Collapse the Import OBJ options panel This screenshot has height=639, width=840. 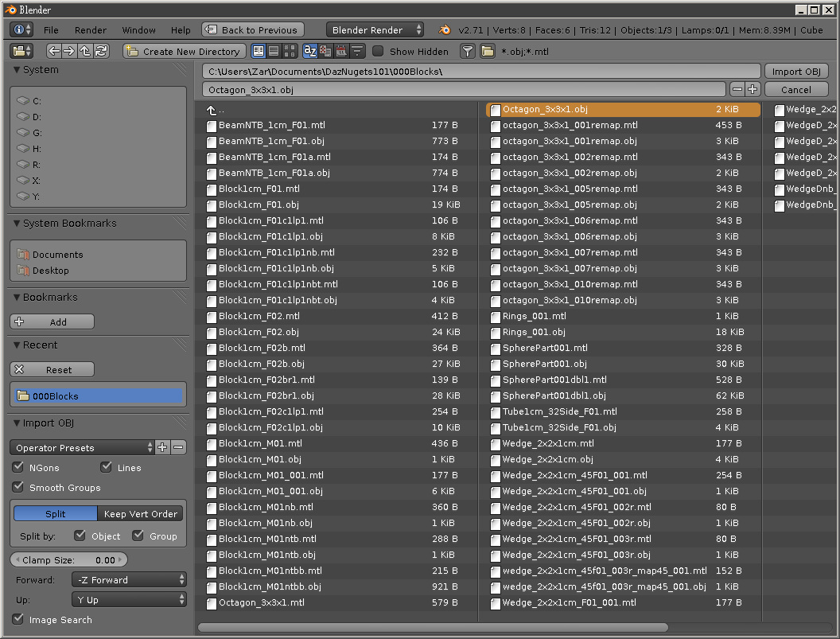click(x=17, y=423)
